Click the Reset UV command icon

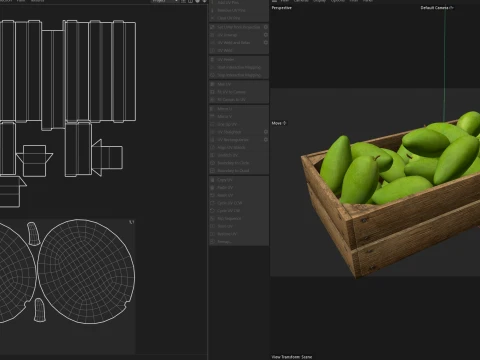coord(213,195)
